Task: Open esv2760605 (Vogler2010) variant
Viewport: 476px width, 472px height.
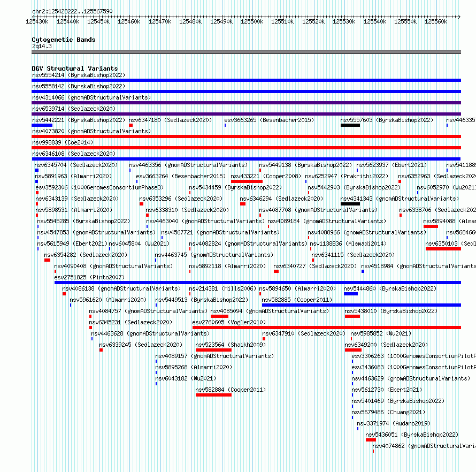Action: point(229,322)
